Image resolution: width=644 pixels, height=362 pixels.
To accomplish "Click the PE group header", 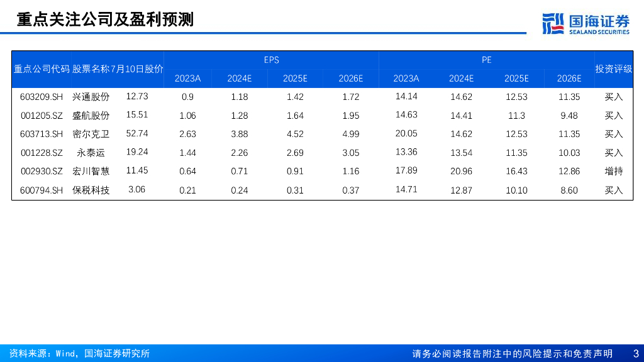I will click(486, 60).
